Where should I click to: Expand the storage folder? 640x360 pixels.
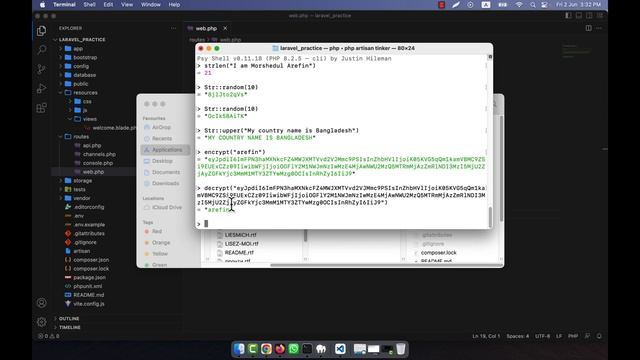[82, 180]
